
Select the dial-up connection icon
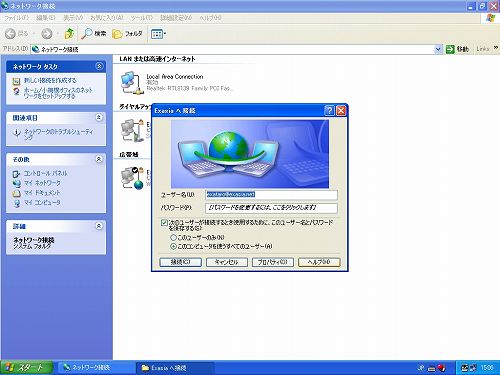tap(132, 130)
